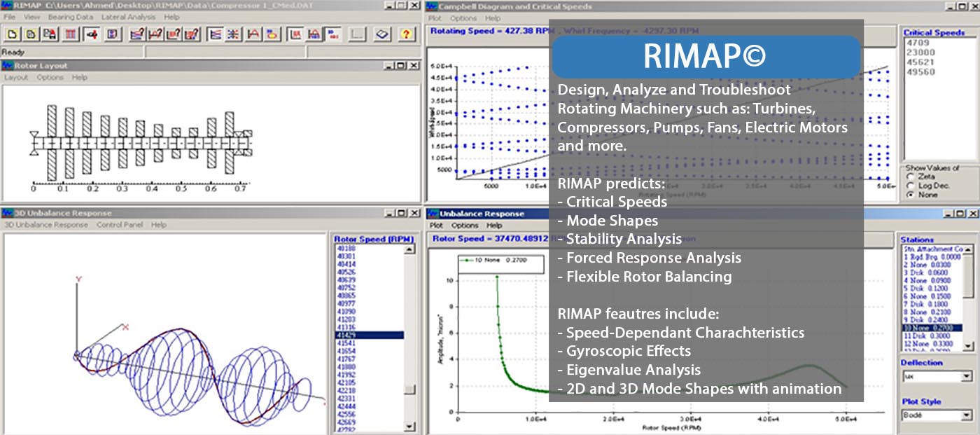Image resolution: width=980 pixels, height=435 pixels.
Task: Click scroll-up arrow of Rotor Speed list
Action: [411, 249]
